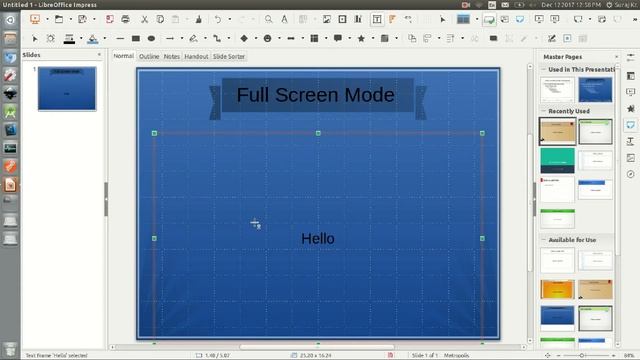Toggle the Text Box tool
This screenshot has height=360, width=640.
coord(377,19)
